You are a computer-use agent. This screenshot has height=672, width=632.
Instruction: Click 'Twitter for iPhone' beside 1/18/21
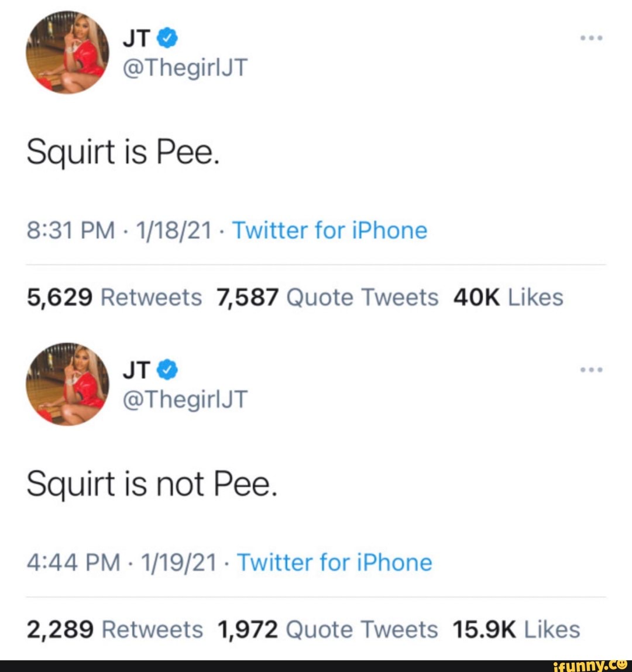(x=330, y=230)
